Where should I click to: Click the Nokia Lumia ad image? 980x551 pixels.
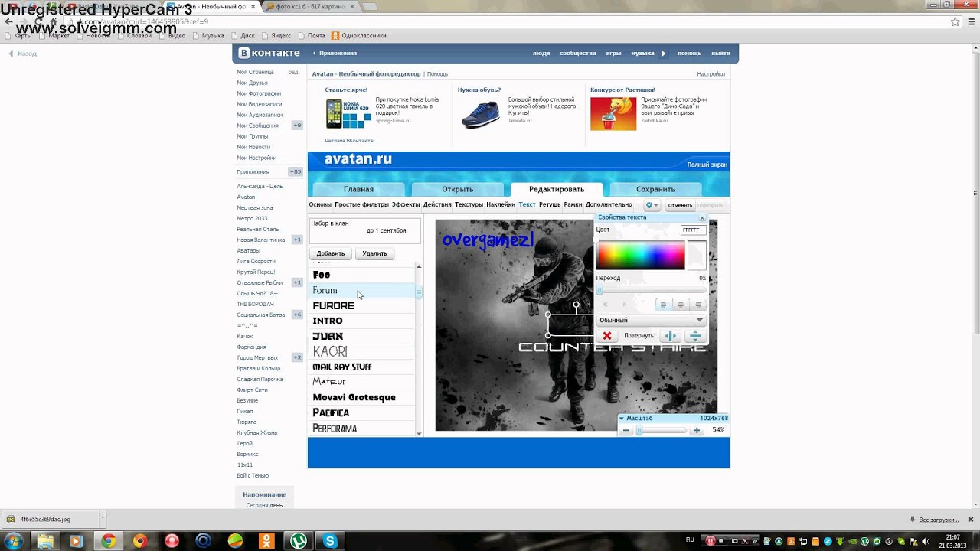348,113
